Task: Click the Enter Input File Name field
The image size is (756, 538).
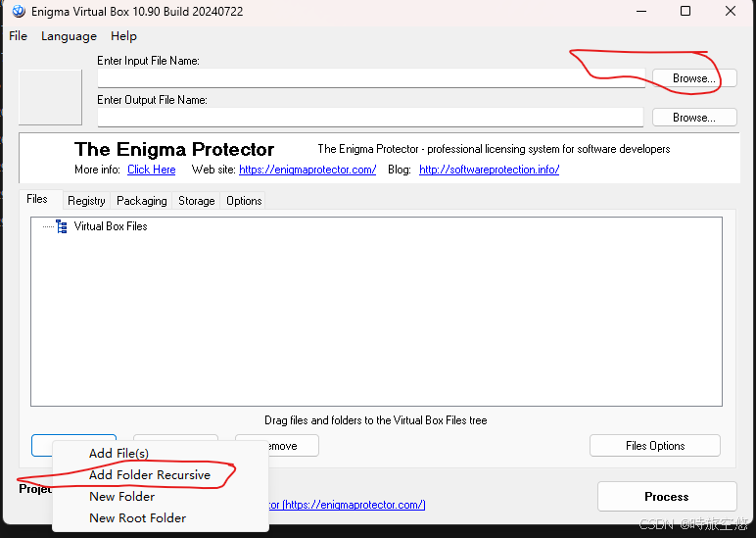Action: pyautogui.click(x=371, y=78)
